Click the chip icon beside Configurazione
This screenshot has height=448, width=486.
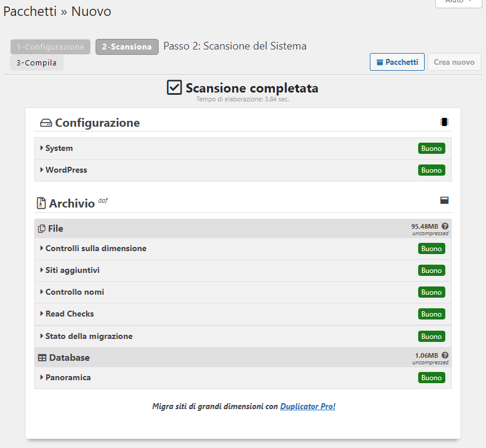click(x=444, y=122)
